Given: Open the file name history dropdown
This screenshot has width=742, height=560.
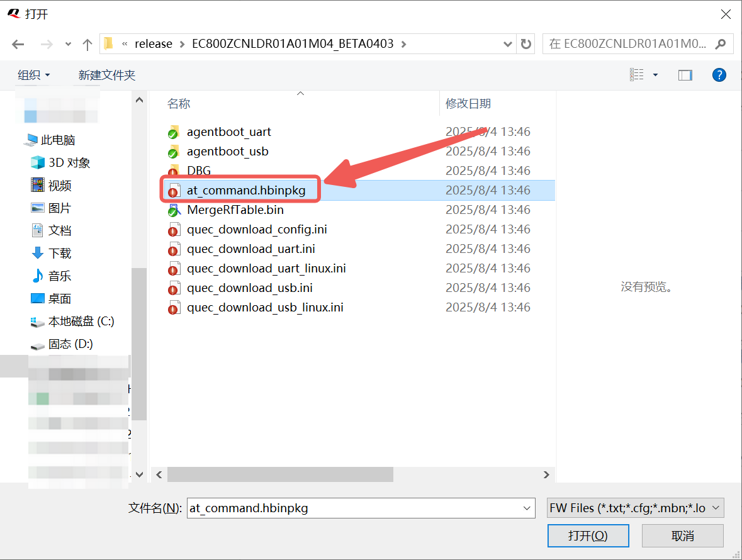Looking at the screenshot, I should pyautogui.click(x=527, y=508).
